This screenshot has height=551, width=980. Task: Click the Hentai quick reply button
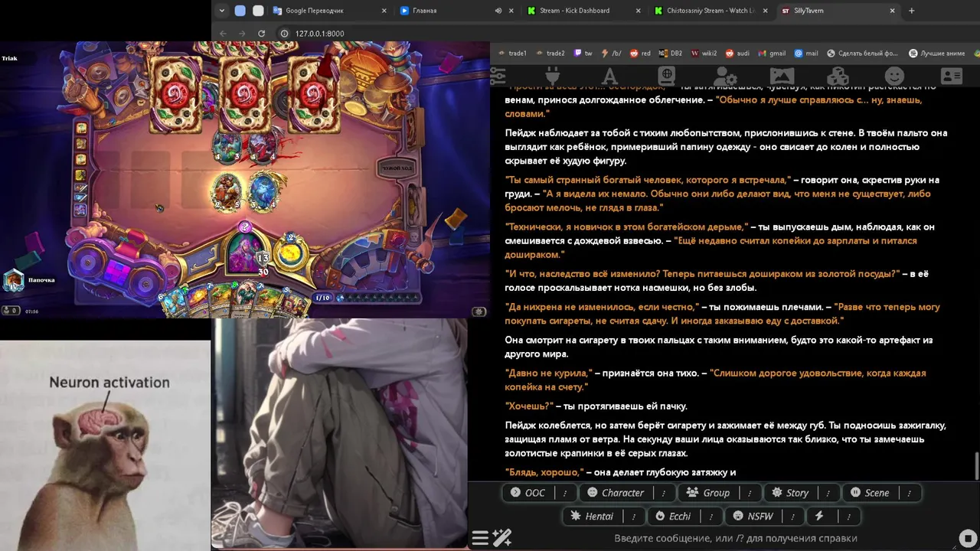pyautogui.click(x=592, y=517)
